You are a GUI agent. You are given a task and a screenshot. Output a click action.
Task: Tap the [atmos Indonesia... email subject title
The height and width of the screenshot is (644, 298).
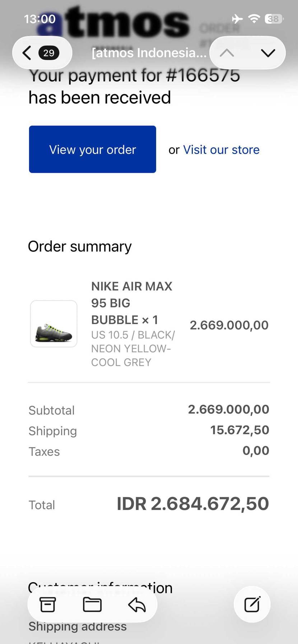pyautogui.click(x=149, y=53)
